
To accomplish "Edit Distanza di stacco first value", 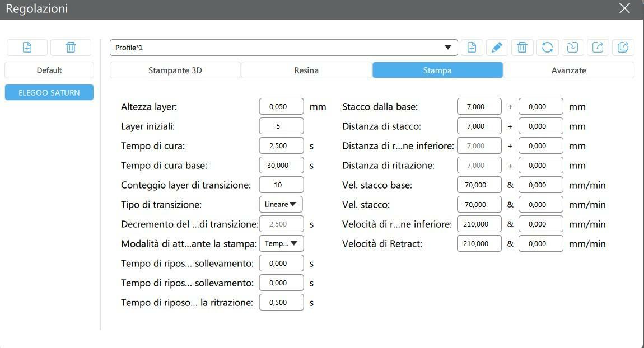I will tap(479, 126).
